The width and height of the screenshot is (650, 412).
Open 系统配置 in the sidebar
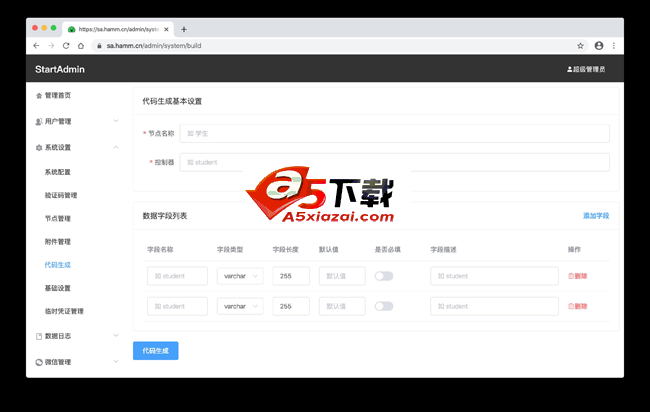coord(58,172)
